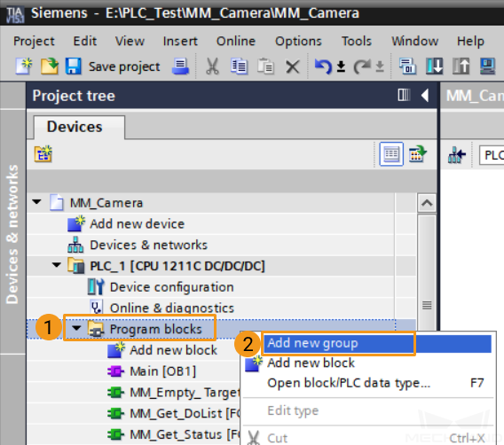Image resolution: width=504 pixels, height=445 pixels.
Task: Click the MM_Cam editor title tab
Action: point(475,96)
